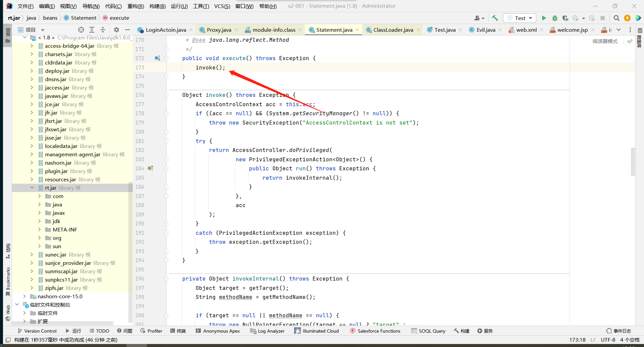
Task: Click cursor position 173:18 in status bar
Action: 577,340
